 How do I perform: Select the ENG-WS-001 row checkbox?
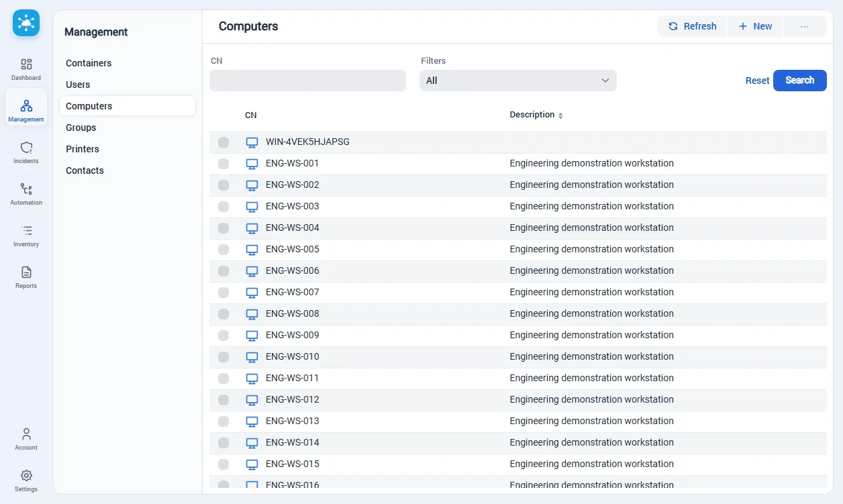click(224, 164)
